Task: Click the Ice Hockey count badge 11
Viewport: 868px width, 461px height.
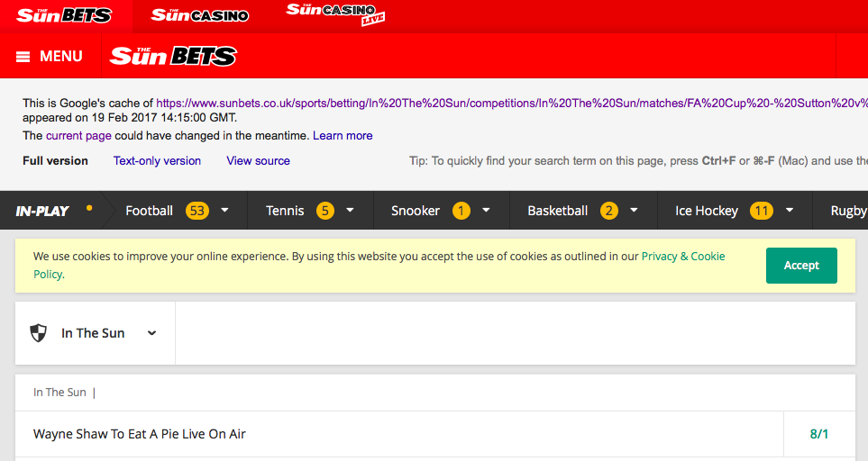Action: pyautogui.click(x=762, y=211)
